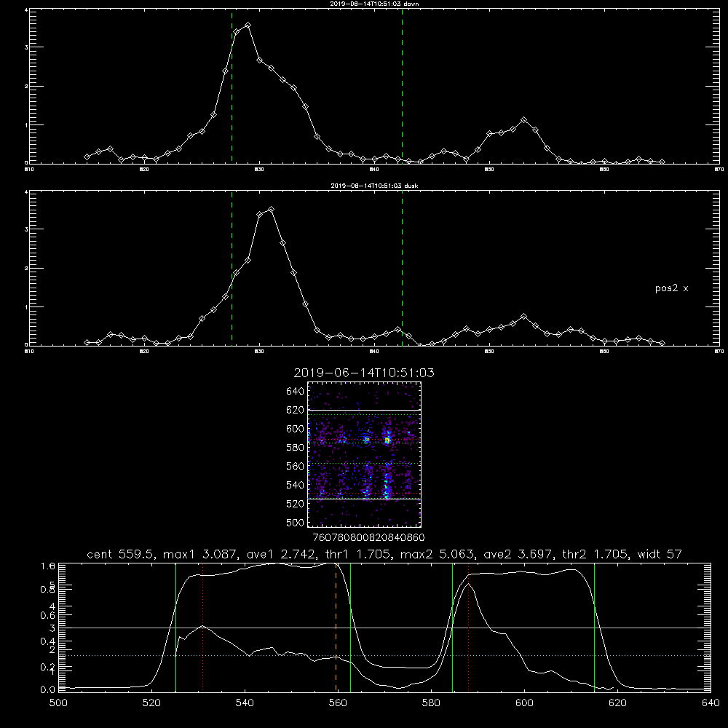The width and height of the screenshot is (728, 728).
Task: Click the highest diamond marker in dawn plot
Action: pos(248,25)
